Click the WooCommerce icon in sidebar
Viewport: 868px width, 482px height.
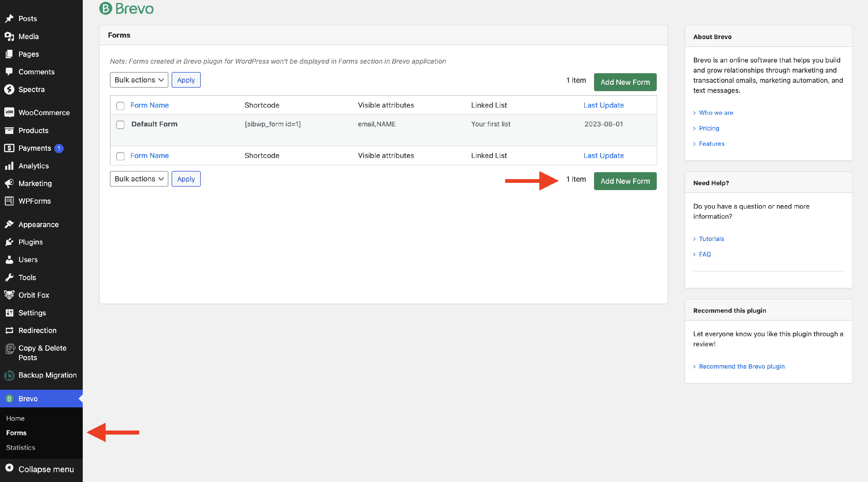point(9,113)
